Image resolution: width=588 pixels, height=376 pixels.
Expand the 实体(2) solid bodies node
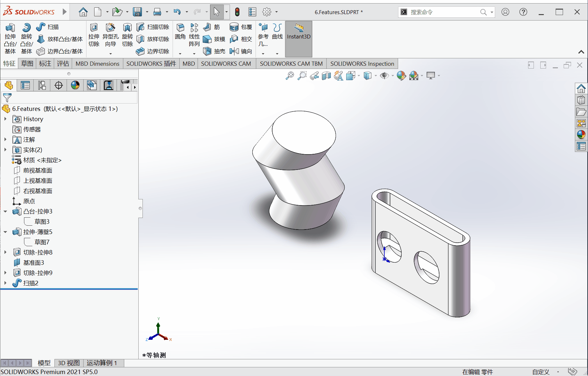coord(5,150)
